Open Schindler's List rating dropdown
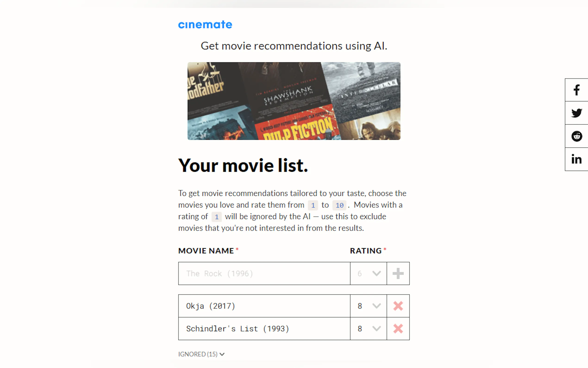This screenshot has height=368, width=588. pos(368,329)
